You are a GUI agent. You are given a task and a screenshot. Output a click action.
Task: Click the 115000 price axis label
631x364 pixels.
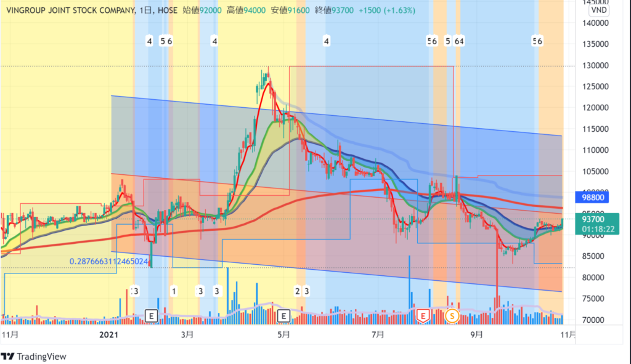[x=595, y=129]
